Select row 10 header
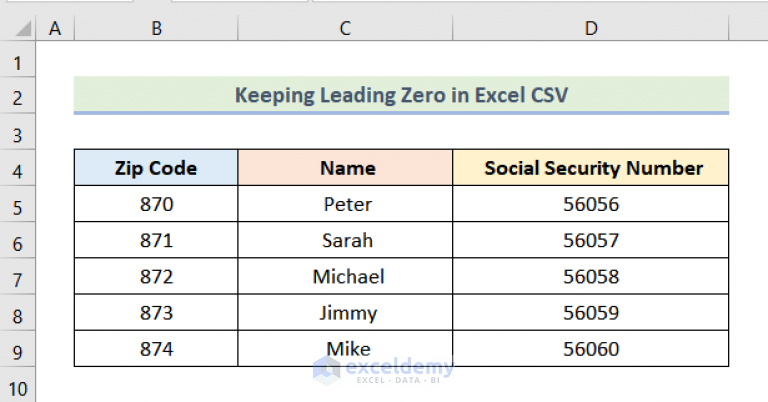 [x=18, y=385]
